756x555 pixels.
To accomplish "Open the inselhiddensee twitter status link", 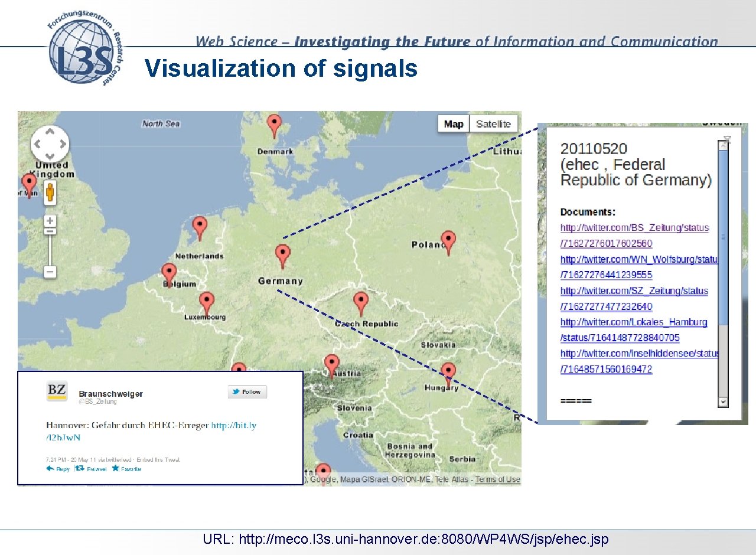I will click(639, 361).
